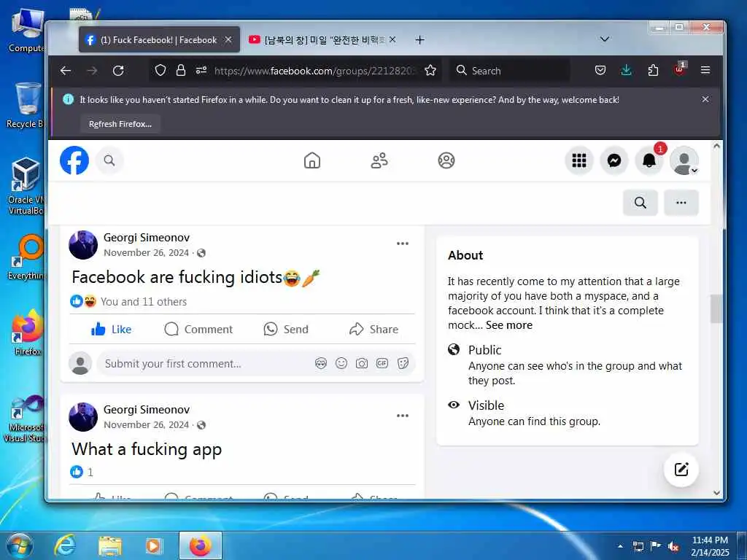Click the Facebook logo icon
The height and width of the screenshot is (560, 747).
coord(74,160)
